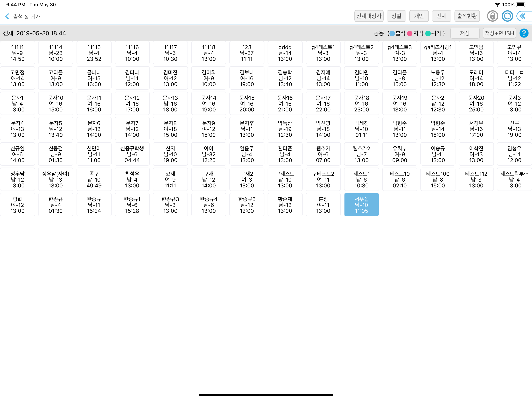Click the blue 출석 legend dot
The height and width of the screenshot is (399, 532).
point(392,34)
